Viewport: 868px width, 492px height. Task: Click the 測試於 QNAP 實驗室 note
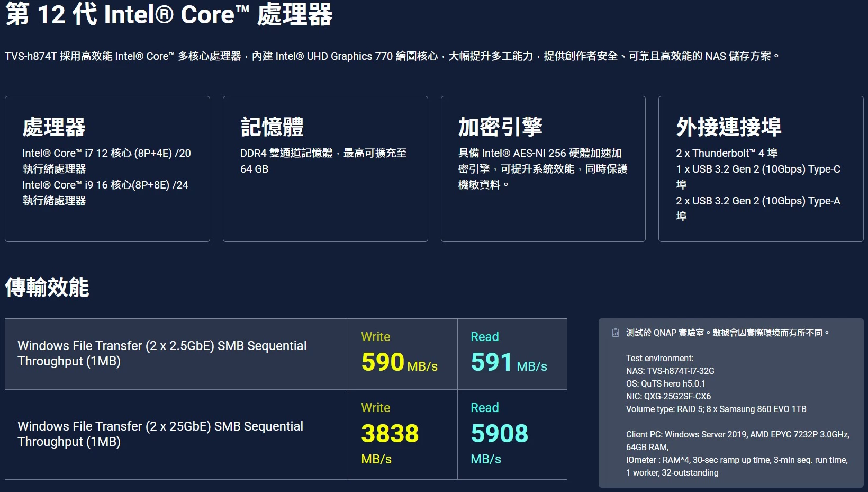pos(728,333)
